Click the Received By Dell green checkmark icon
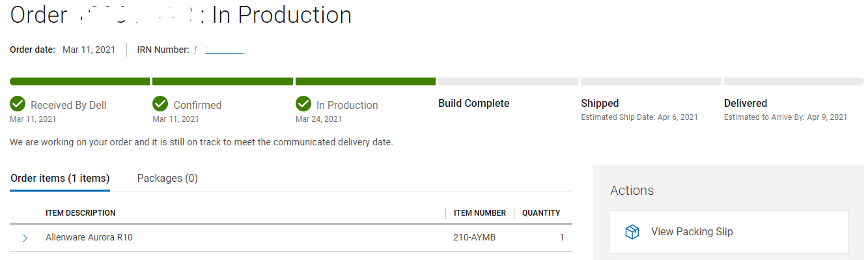868x260 pixels. [18, 104]
